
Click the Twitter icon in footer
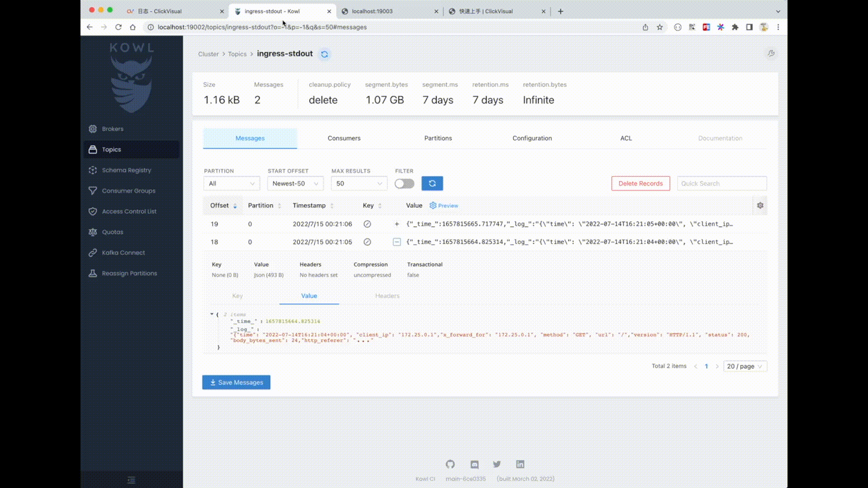point(497,464)
